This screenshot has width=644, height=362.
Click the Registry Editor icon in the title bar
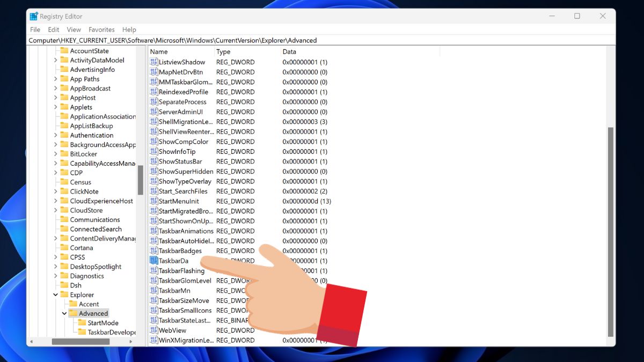click(35, 16)
